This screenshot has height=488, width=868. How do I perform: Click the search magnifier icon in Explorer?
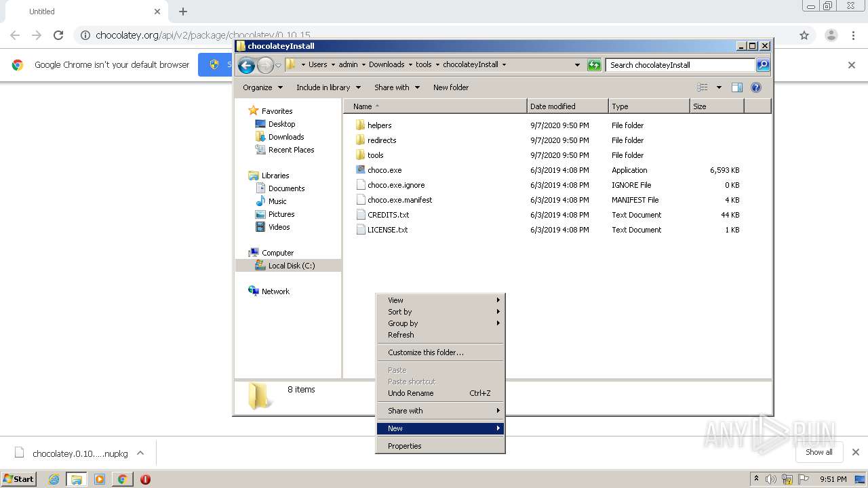763,65
